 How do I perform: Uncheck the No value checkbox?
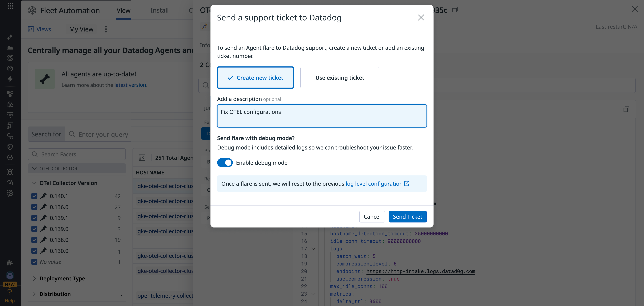click(x=35, y=262)
